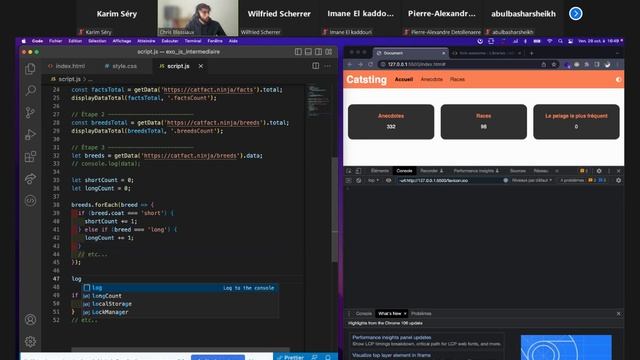
Task: Select the log snippet suggestion
Action: point(181,288)
